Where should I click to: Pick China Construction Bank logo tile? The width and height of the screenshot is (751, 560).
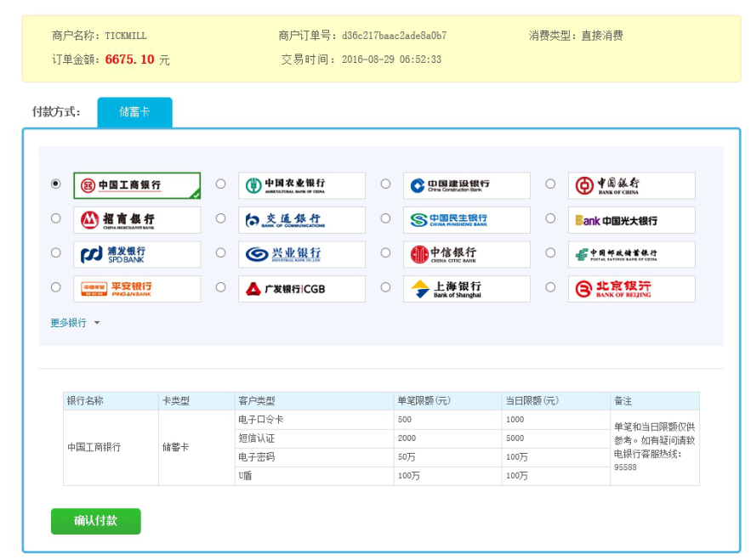pyautogui.click(x=466, y=185)
